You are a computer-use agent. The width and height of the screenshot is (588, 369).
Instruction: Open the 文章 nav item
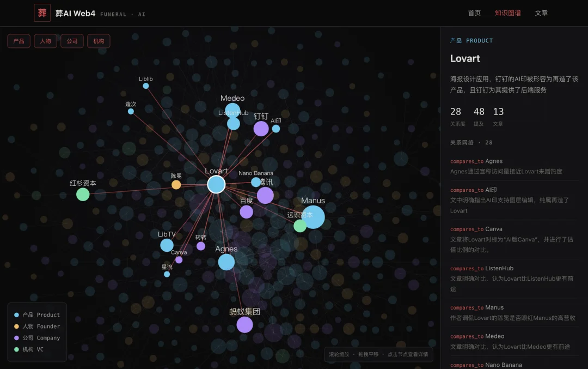[x=541, y=13]
